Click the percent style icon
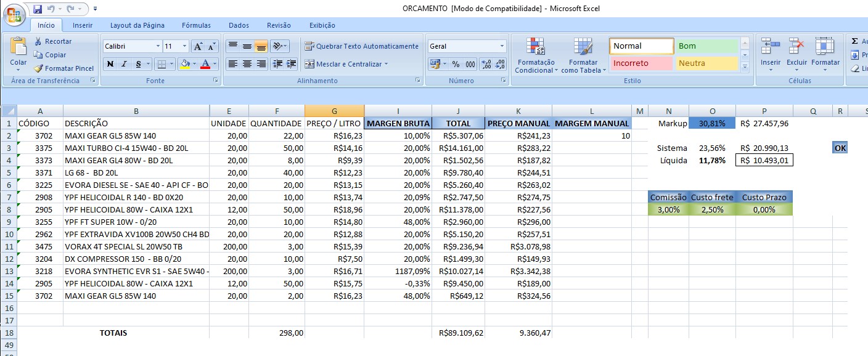Viewport: 868px width, 356px height. [x=456, y=64]
